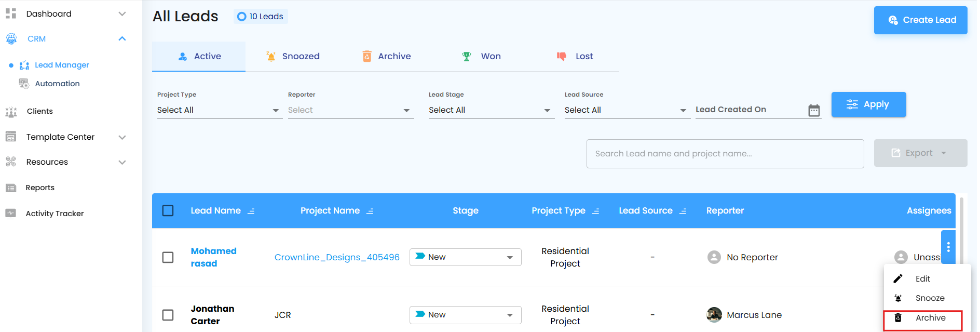Check the Mohamed rasad row checkbox
The height and width of the screenshot is (332, 980).
point(168,257)
